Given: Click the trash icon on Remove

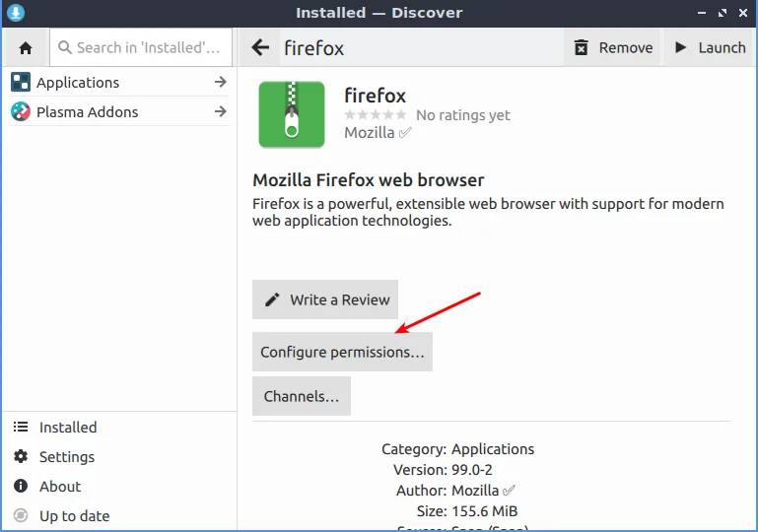Looking at the screenshot, I should click(582, 47).
